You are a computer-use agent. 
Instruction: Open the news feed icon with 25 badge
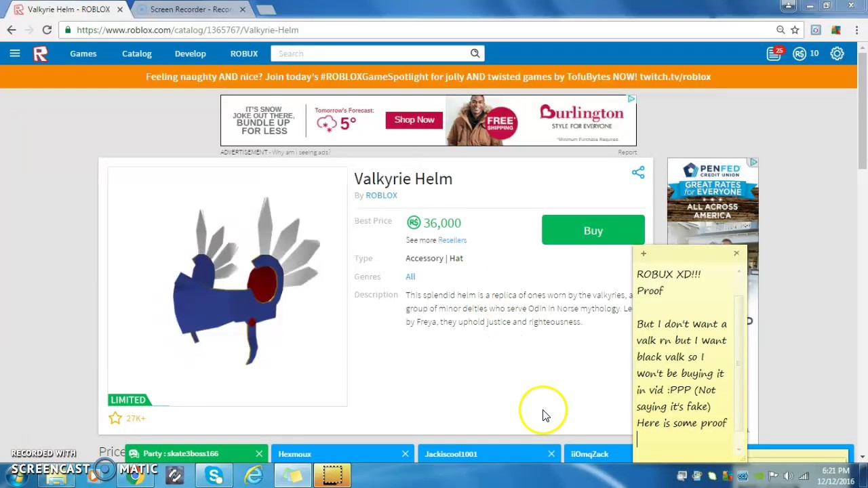774,54
